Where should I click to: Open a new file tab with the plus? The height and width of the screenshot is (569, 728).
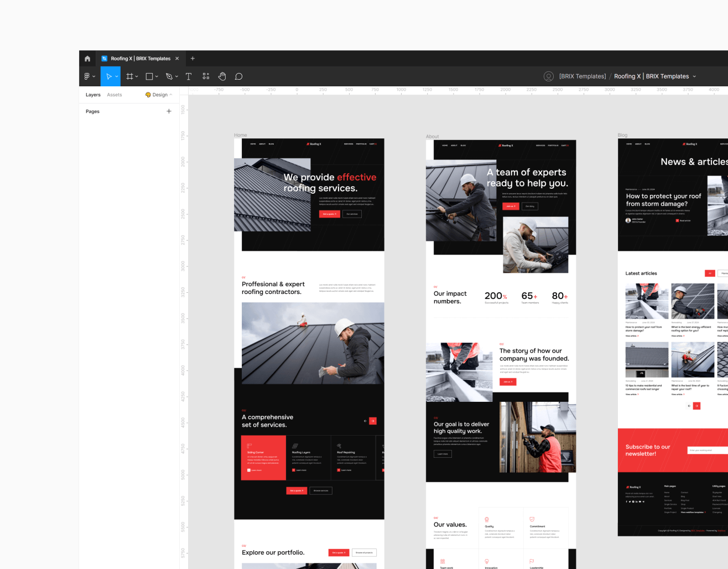coord(193,58)
